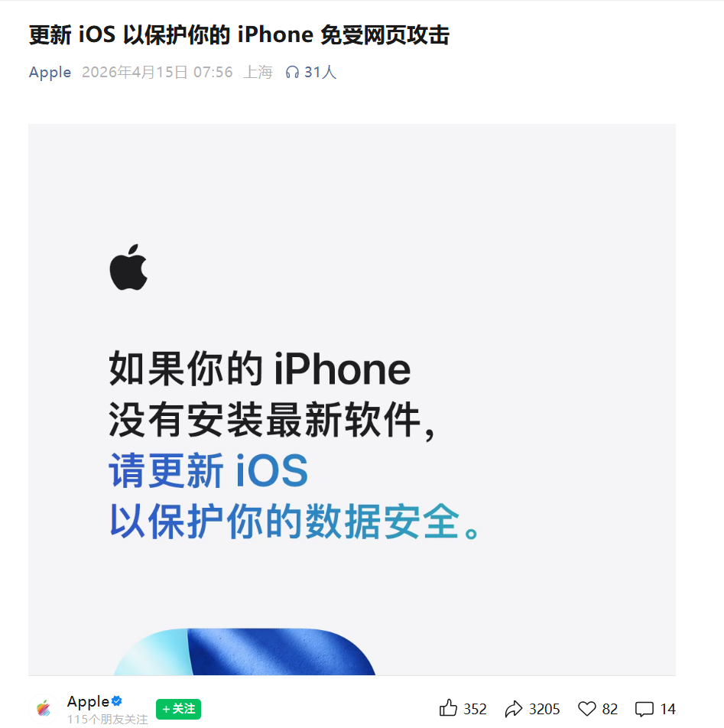Click the 115个朋友关注 text
The image size is (724, 728).
click(x=108, y=719)
